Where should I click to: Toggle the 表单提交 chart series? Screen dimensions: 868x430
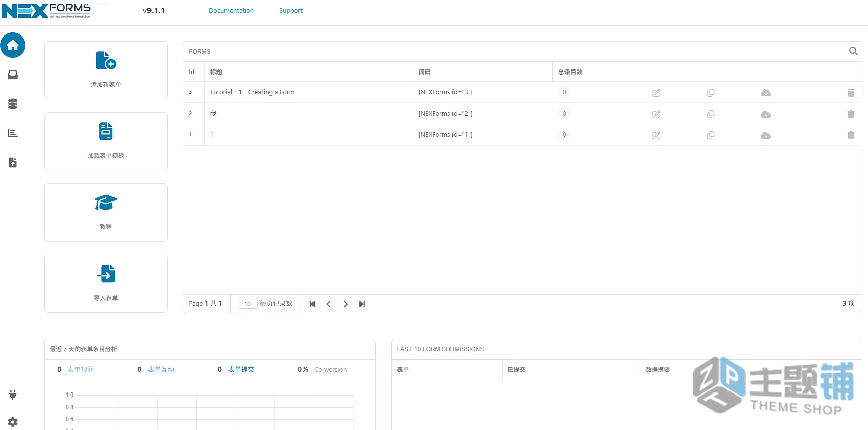click(x=241, y=369)
